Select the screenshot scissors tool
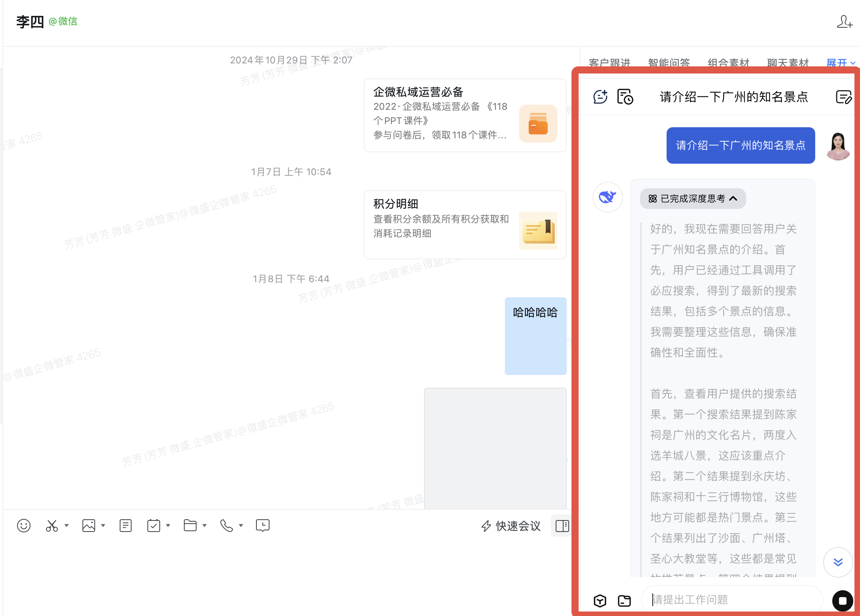The image size is (860, 616). coord(52,526)
